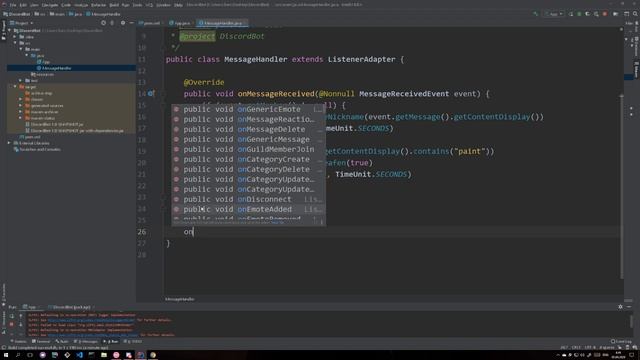Image resolution: width=640 pixels, height=360 pixels.
Task: Open Visual Studio Code from taskbar
Action: [79, 355]
